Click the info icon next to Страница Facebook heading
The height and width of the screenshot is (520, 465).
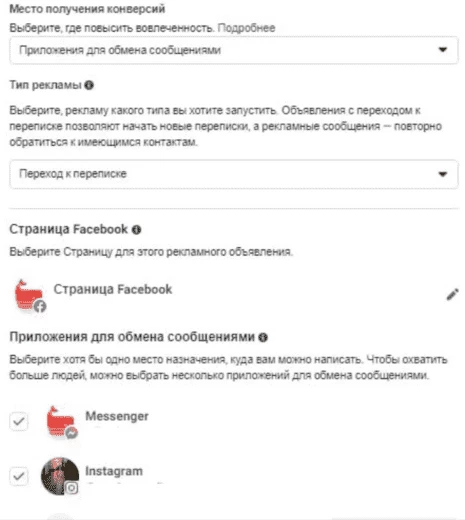(136, 230)
